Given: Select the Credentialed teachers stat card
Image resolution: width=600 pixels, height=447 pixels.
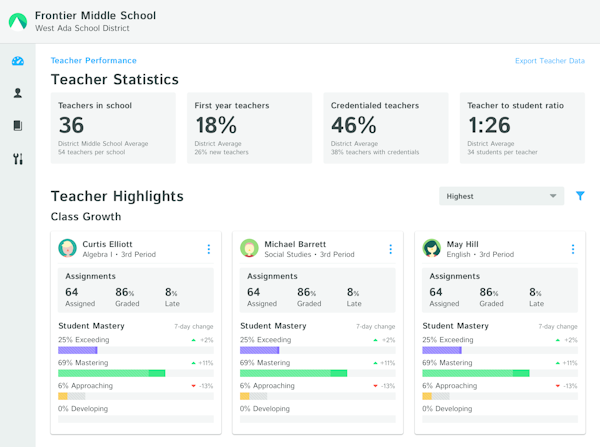Looking at the screenshot, I should point(385,128).
